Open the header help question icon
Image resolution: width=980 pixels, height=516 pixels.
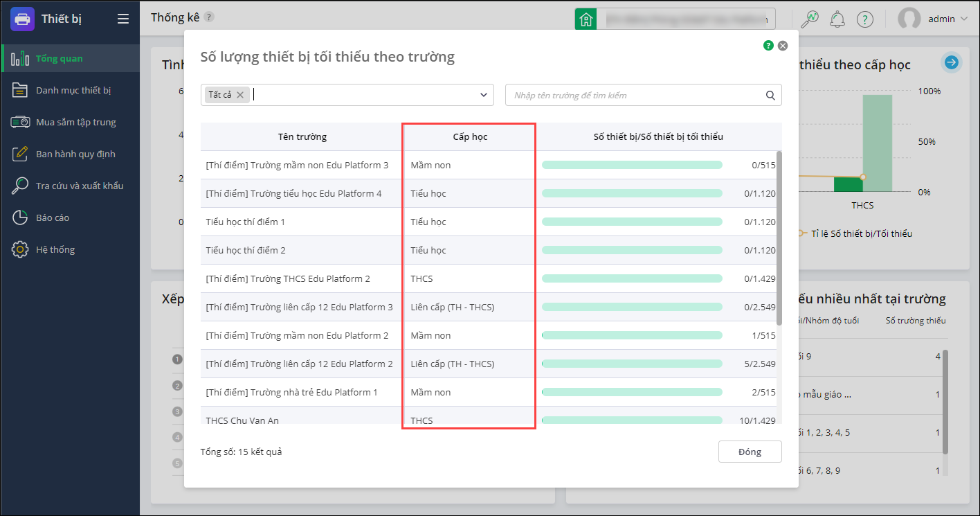tap(865, 19)
